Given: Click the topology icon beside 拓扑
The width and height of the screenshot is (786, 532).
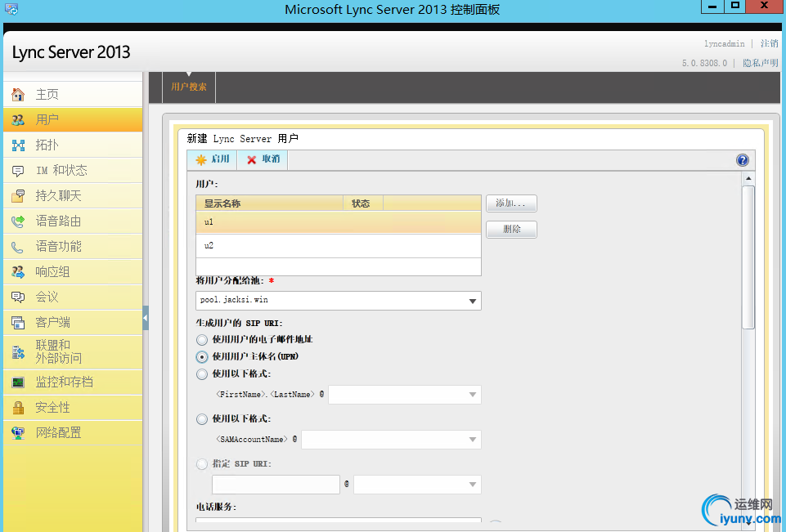Looking at the screenshot, I should click(18, 145).
